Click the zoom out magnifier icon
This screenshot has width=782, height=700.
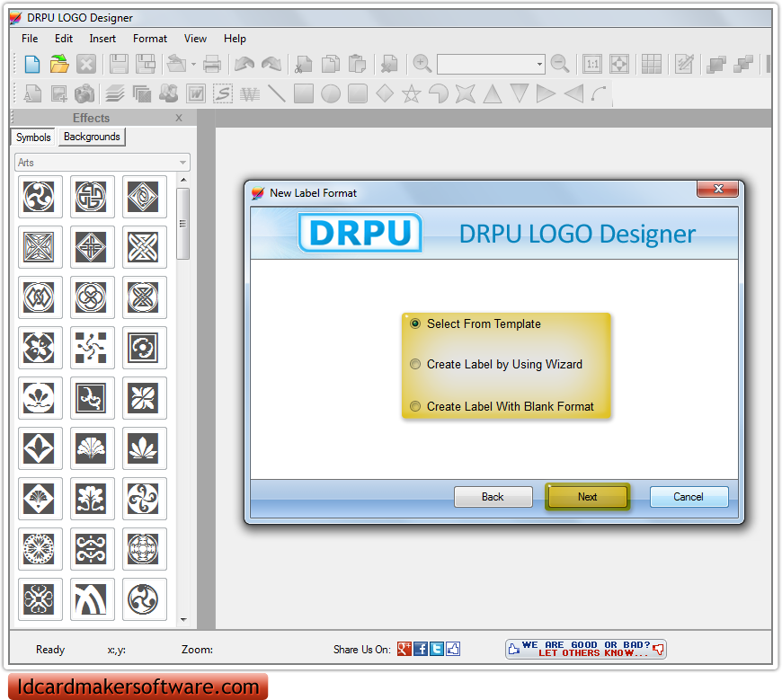point(560,64)
